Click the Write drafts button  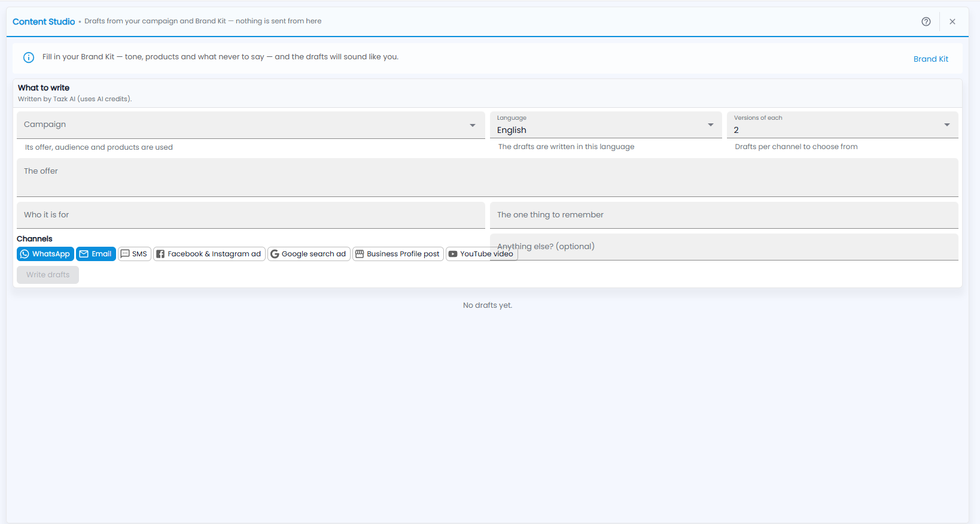click(x=48, y=275)
